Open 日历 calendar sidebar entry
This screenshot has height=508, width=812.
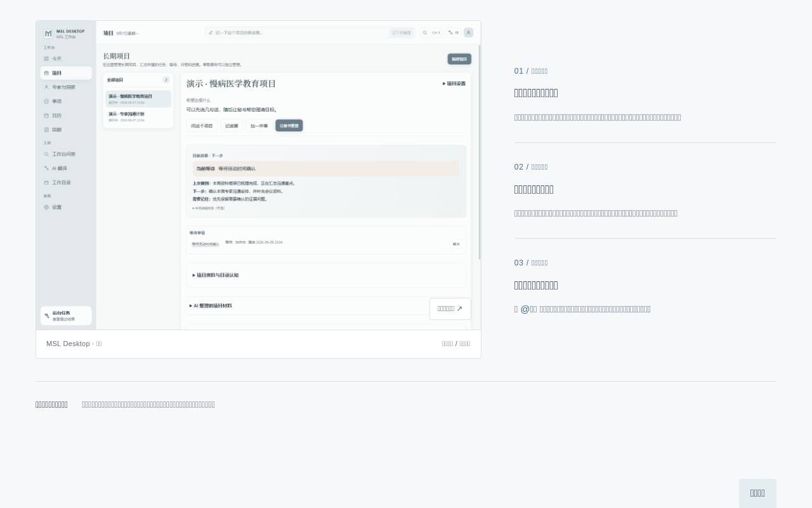[66, 116]
